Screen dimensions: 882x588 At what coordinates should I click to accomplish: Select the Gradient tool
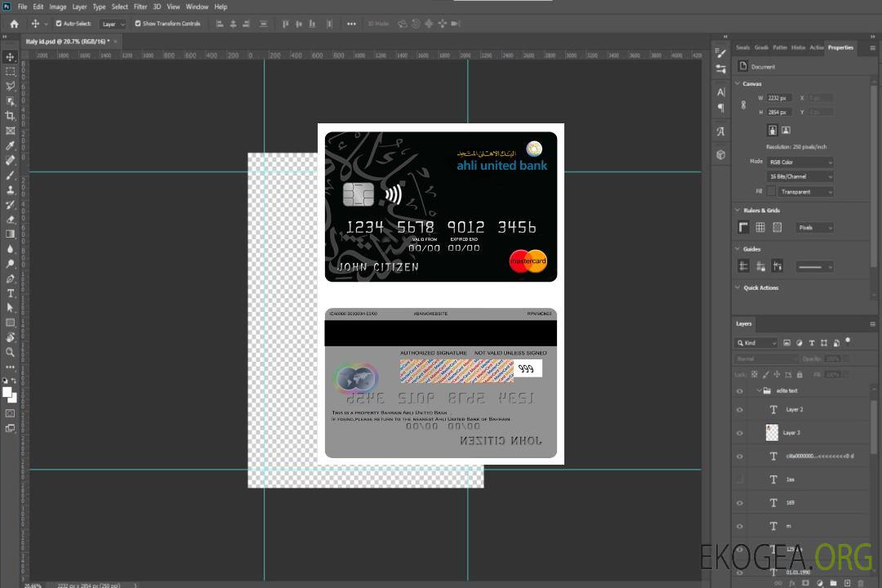[10, 234]
